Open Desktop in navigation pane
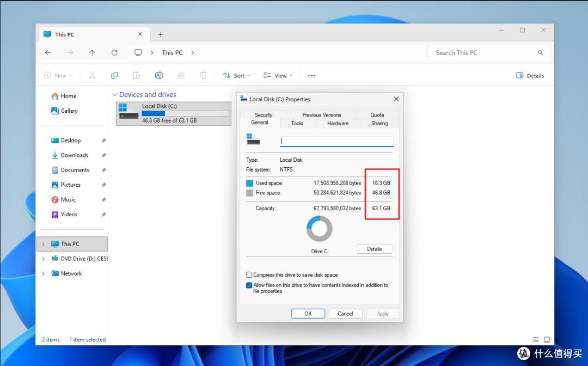The width and height of the screenshot is (588, 366). click(x=70, y=141)
